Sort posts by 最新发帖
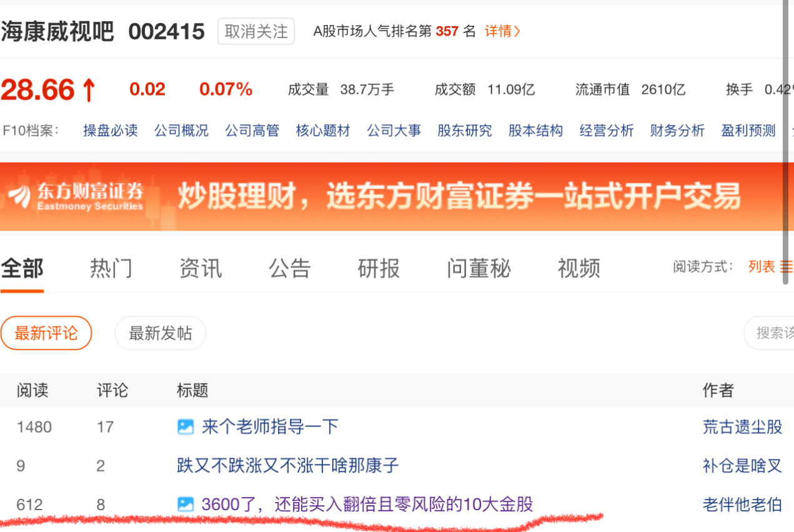Screen dimensions: 794x532 [x=161, y=333]
